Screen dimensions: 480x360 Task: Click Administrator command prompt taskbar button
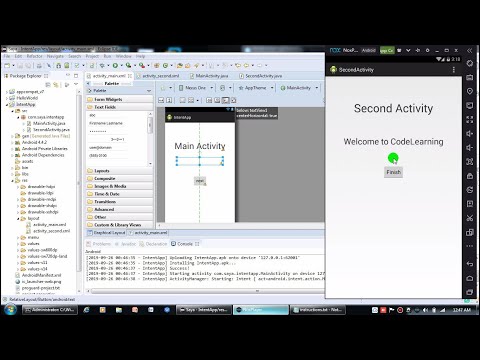tap(50, 310)
